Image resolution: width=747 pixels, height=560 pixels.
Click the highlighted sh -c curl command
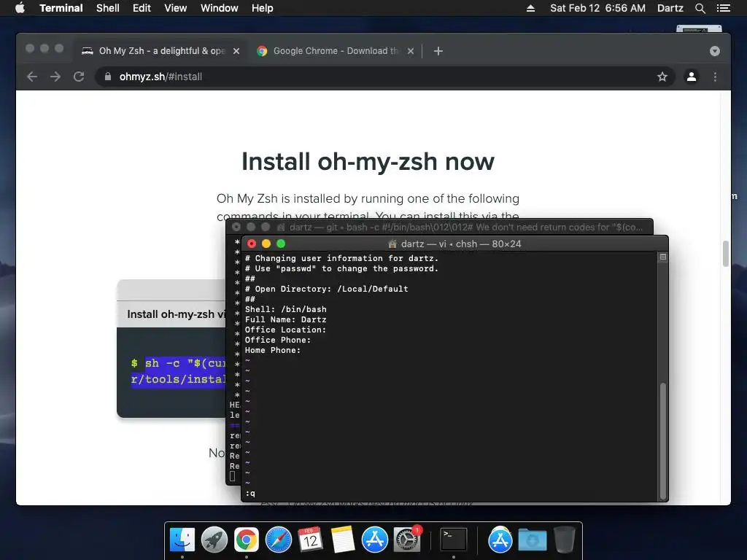pos(179,371)
